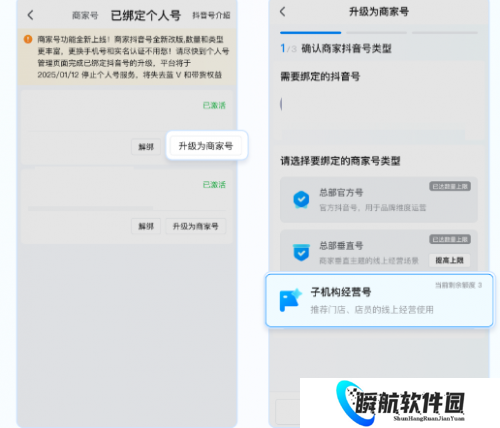This screenshot has width=500, height=428.
Task: Select the 总部官方号 account type
Action: click(x=379, y=199)
